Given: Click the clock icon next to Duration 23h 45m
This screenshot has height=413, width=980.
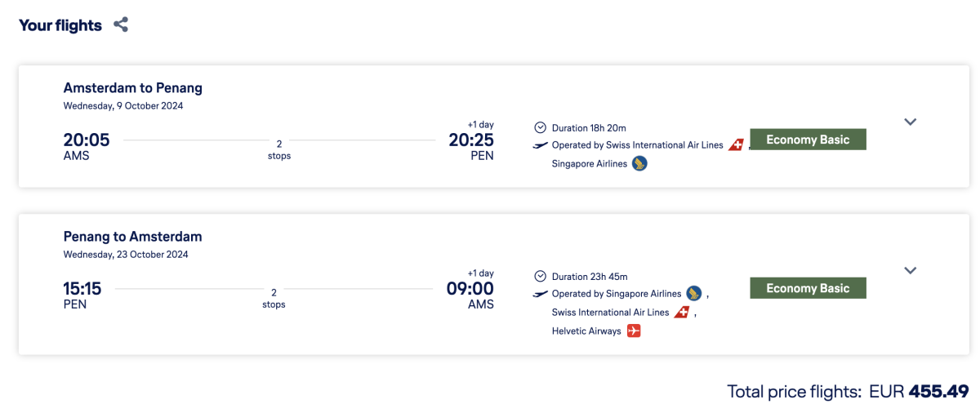Looking at the screenshot, I should [540, 276].
